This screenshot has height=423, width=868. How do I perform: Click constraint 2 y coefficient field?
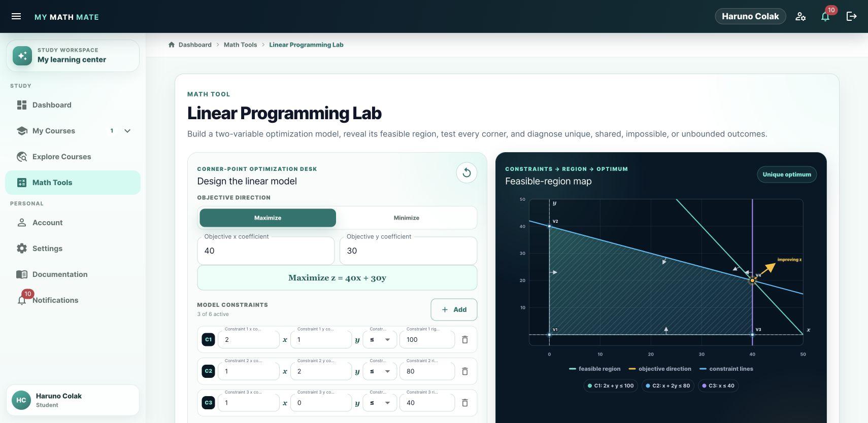(321, 371)
